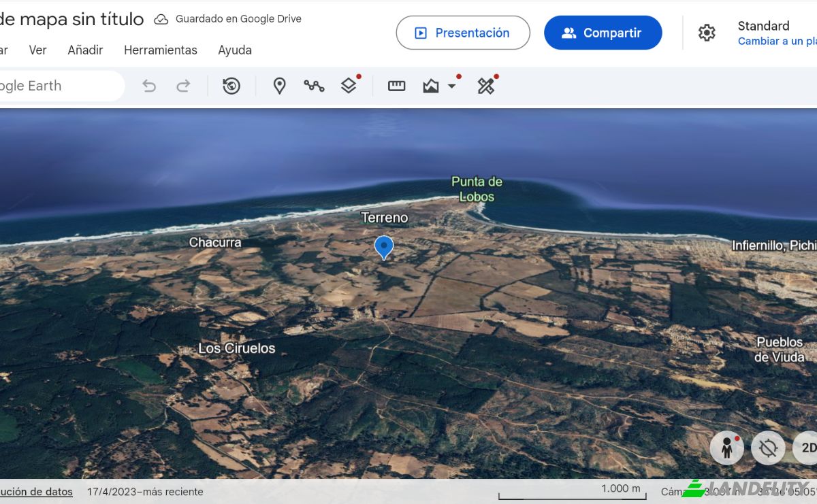Select the draw path or polygon tool
Viewport: 817px width, 504px height.
click(314, 86)
